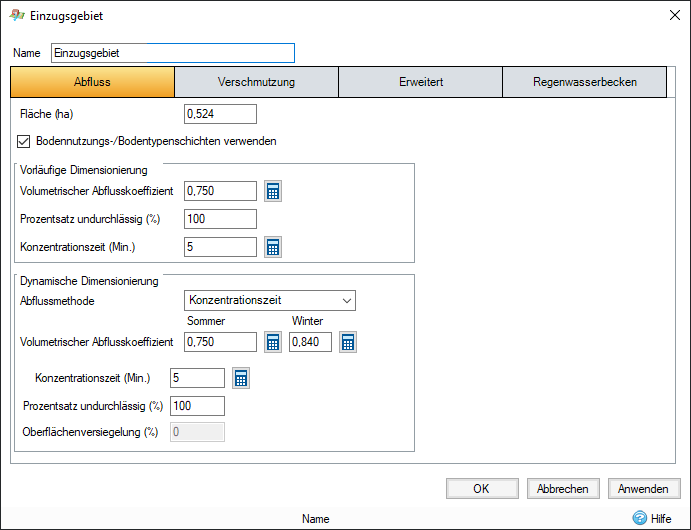Click the disabled Oberflächenversiegelung field
This screenshot has width=691, height=530.
click(197, 432)
